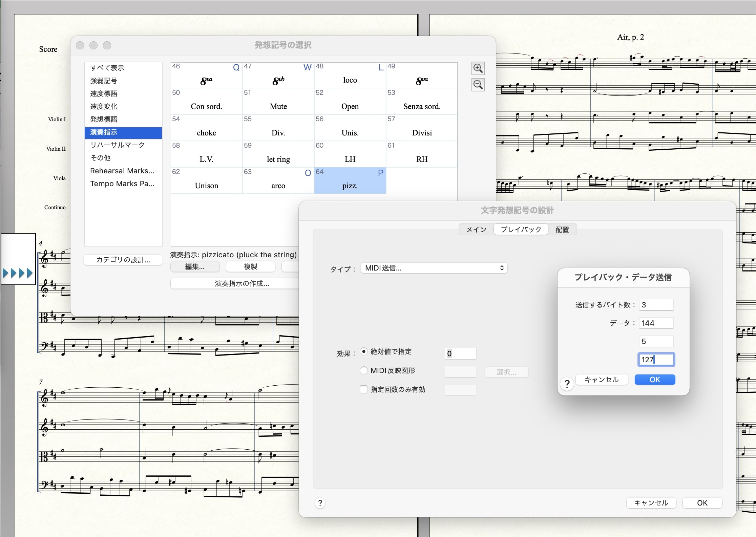Screen dimensions: 756x537
Task: Switch to the プレイバック tab
Action: coord(521,230)
